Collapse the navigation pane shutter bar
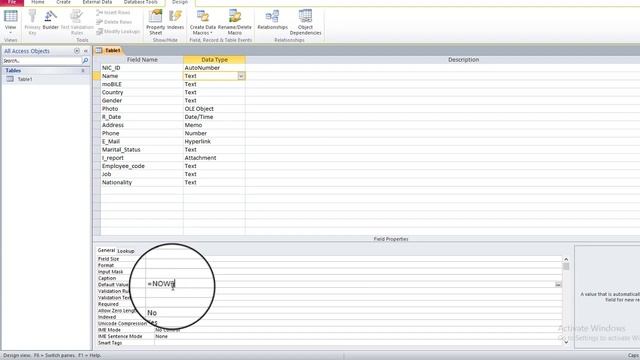The height and width of the screenshot is (360, 640). click(86, 51)
